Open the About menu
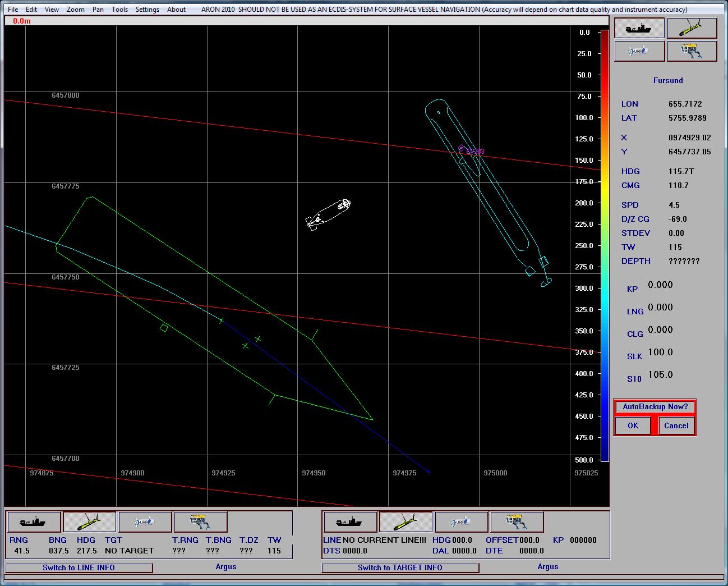The height and width of the screenshot is (586, 728). tap(176, 10)
